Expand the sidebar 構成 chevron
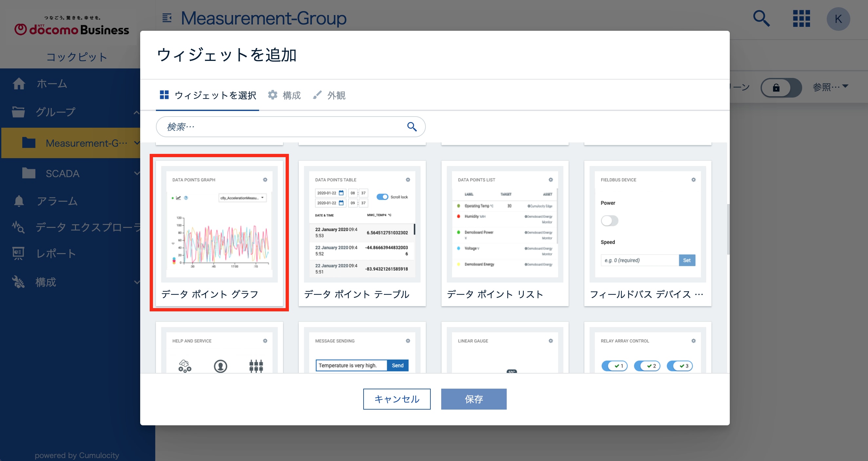868x461 pixels. [x=137, y=282]
